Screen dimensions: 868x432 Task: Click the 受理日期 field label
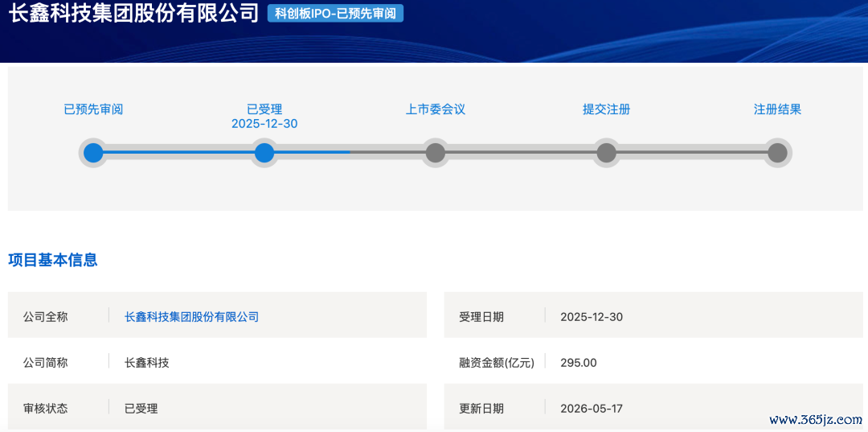click(481, 317)
